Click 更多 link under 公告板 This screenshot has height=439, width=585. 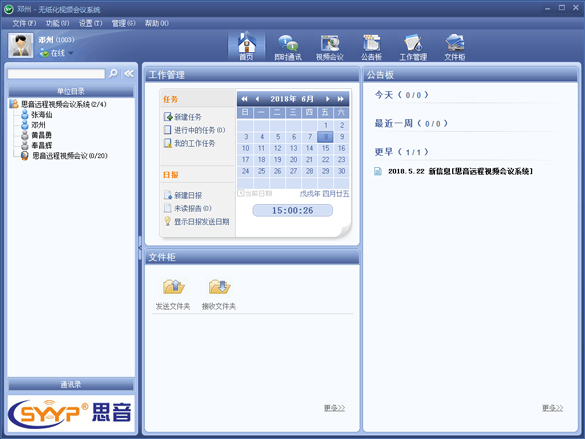coord(553,408)
